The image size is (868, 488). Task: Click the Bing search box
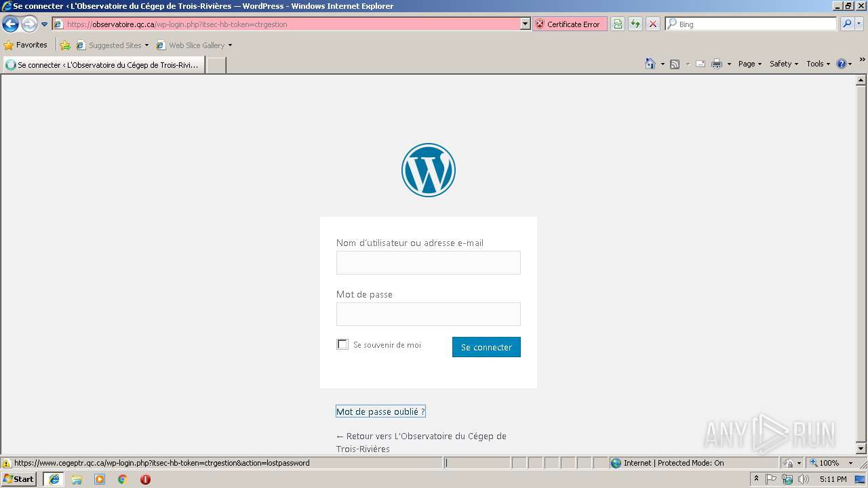click(751, 24)
